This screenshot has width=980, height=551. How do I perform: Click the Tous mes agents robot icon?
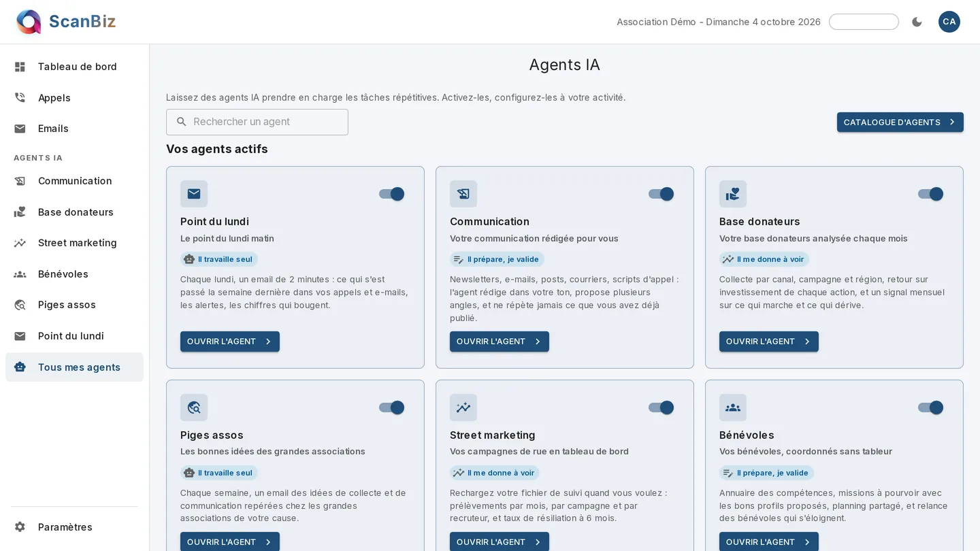point(20,367)
